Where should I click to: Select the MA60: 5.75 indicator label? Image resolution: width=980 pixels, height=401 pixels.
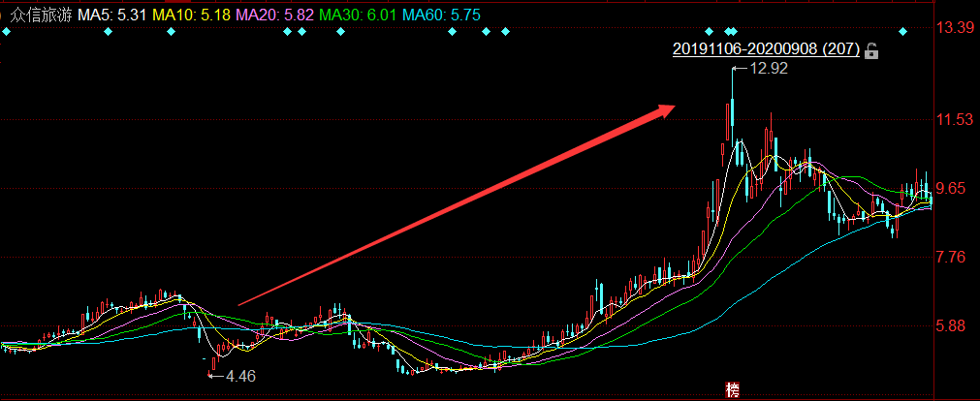441,15
